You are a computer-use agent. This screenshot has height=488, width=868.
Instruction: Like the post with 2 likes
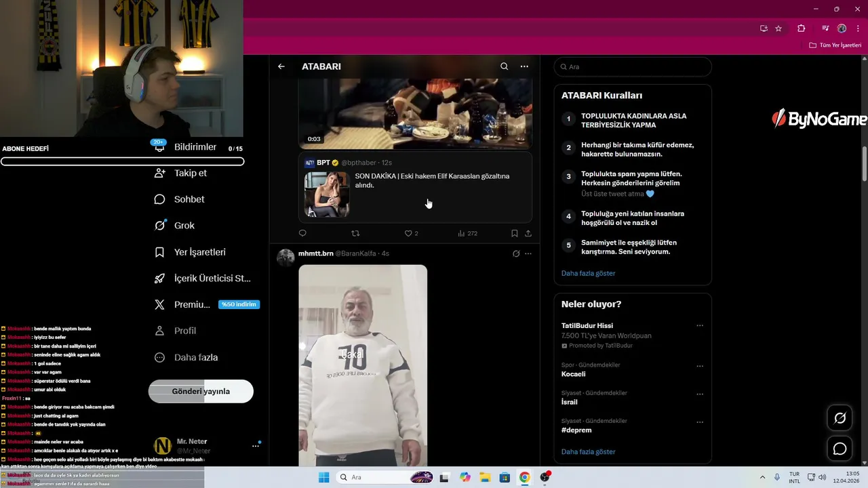click(411, 233)
